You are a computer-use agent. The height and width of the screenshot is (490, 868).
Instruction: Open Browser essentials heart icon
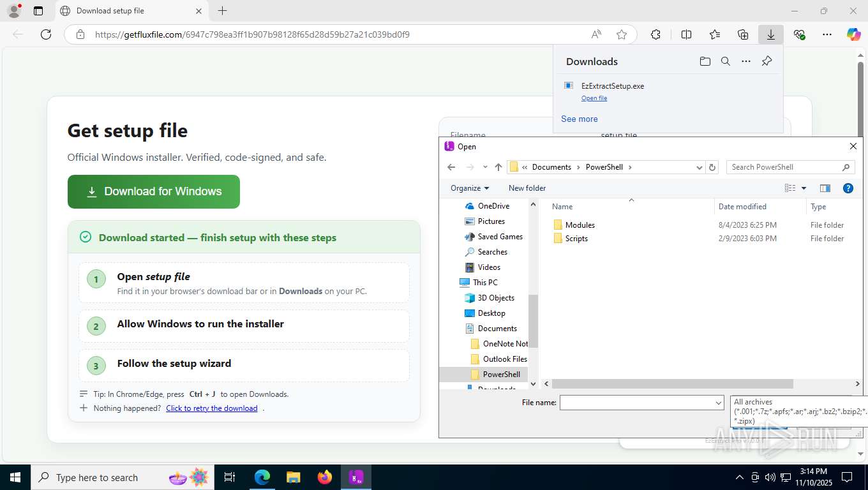(x=799, y=34)
